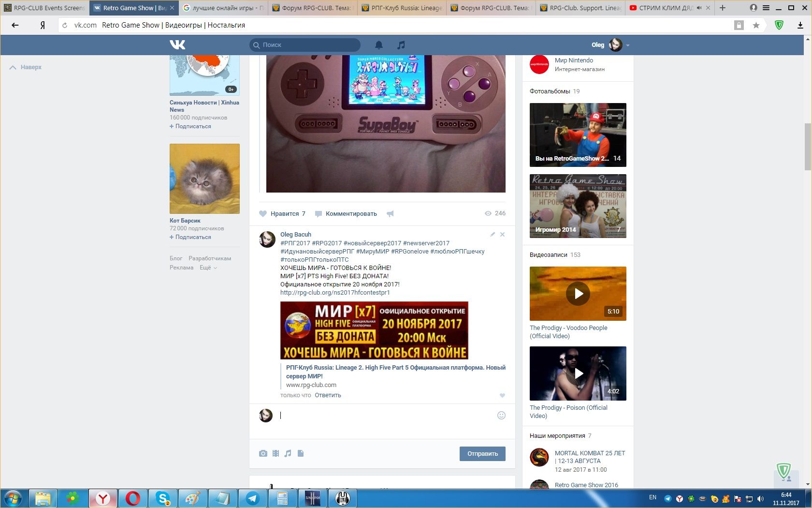Open Игромир 2014 album thumbnail
The width and height of the screenshot is (812, 508).
(578, 206)
